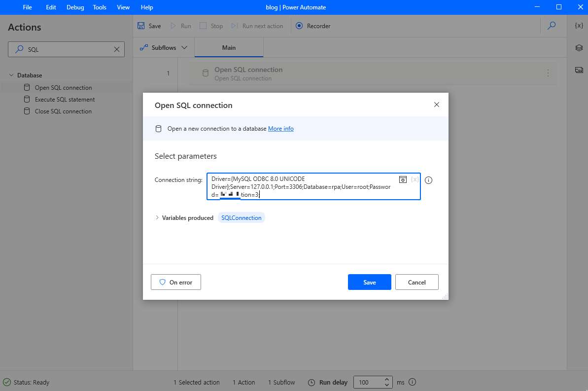Click the SQLConnection variable chip
This screenshot has width=588, height=391.
click(x=242, y=217)
